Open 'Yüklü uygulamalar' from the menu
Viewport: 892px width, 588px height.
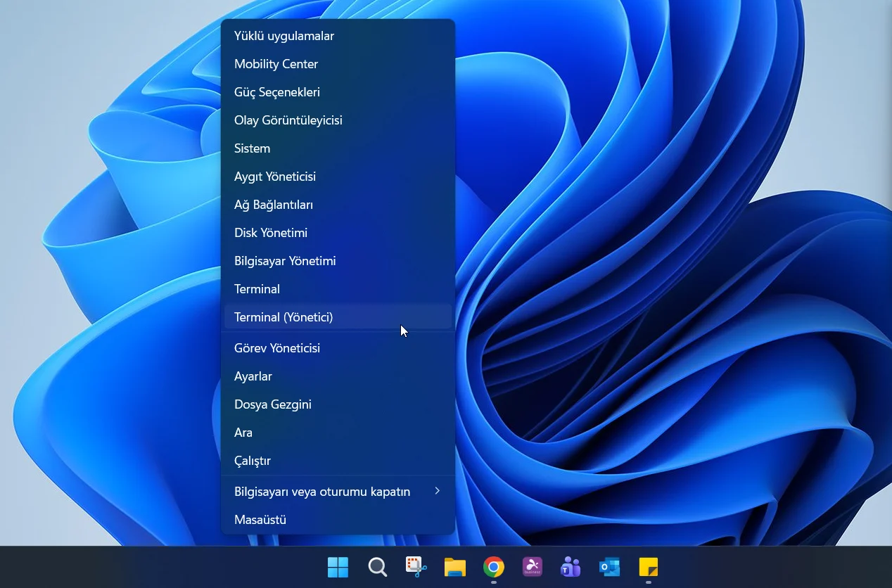(x=338, y=36)
